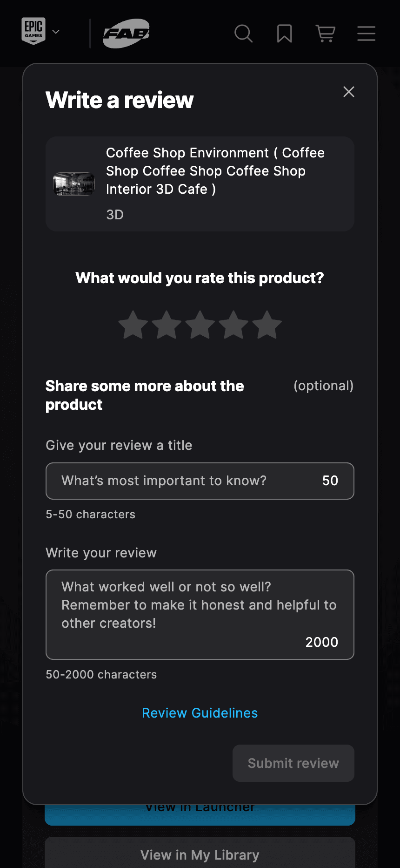Focus the review title input field
The image size is (400, 868).
200,481
